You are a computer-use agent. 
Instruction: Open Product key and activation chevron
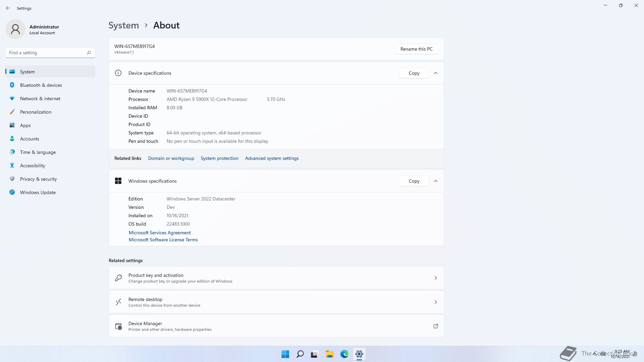pos(436,278)
